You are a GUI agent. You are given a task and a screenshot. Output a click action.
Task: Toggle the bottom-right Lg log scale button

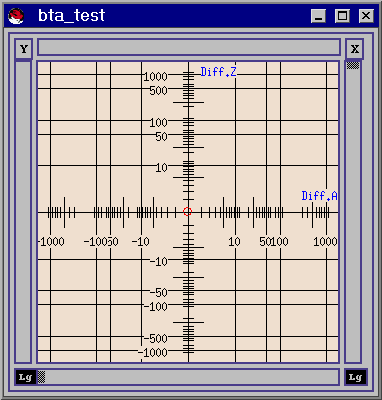click(x=355, y=377)
